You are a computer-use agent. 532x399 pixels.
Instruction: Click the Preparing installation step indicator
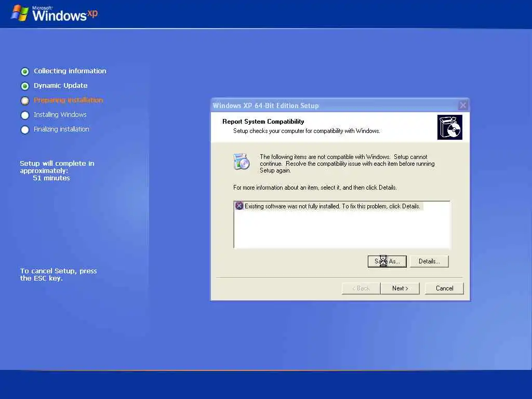point(25,101)
